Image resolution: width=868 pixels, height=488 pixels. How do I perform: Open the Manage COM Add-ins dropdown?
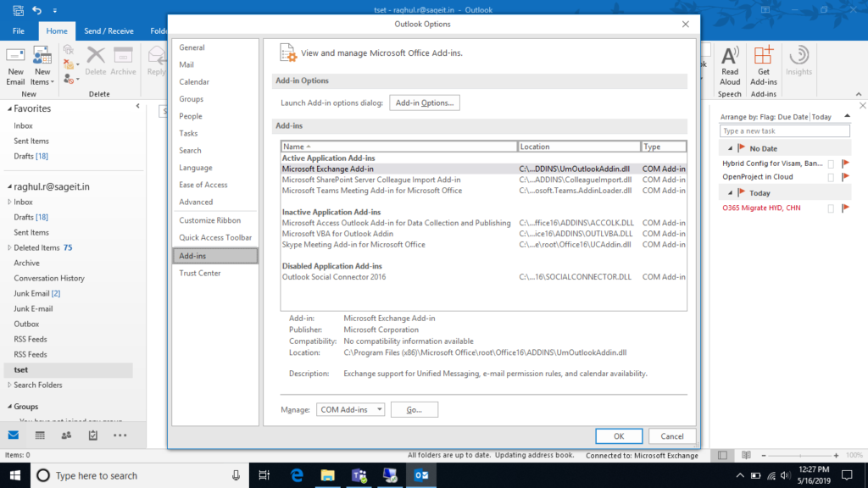[351, 410]
